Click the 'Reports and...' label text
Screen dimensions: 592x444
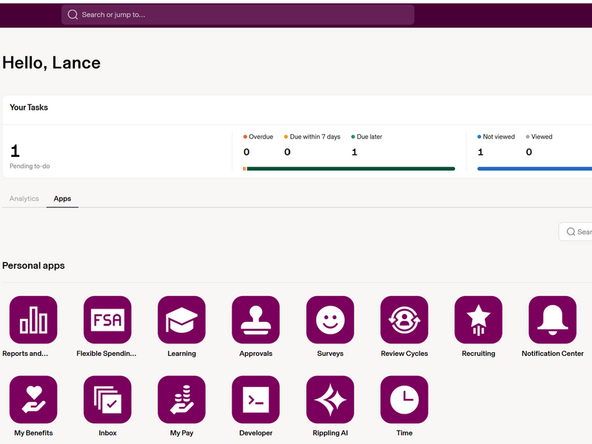coord(25,353)
